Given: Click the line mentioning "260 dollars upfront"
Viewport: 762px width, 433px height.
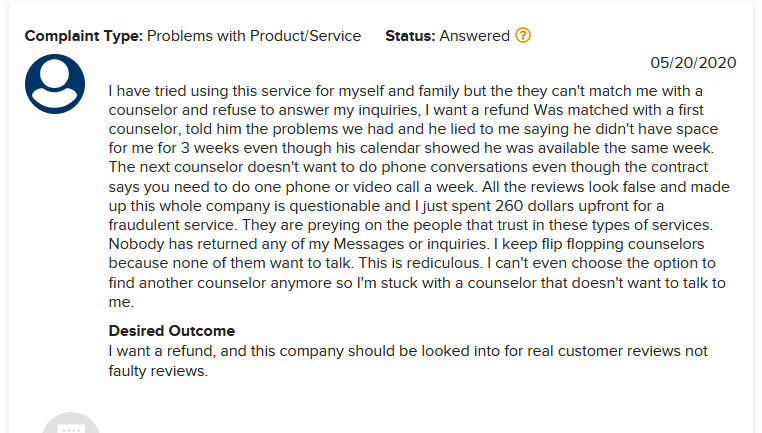Looking at the screenshot, I should (420, 205).
